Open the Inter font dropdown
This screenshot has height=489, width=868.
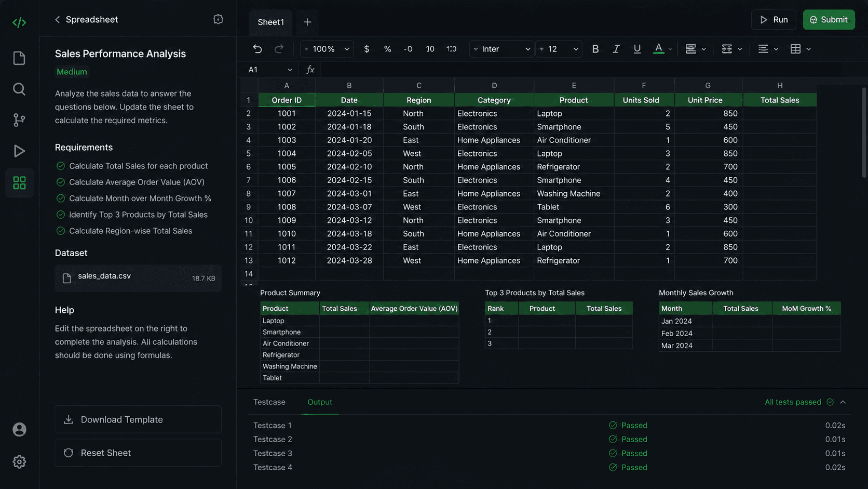(x=501, y=49)
